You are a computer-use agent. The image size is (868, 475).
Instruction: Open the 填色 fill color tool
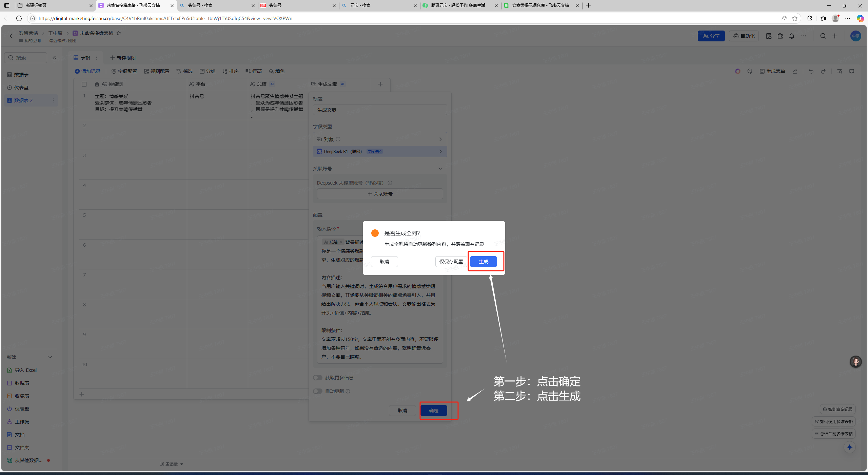point(277,71)
